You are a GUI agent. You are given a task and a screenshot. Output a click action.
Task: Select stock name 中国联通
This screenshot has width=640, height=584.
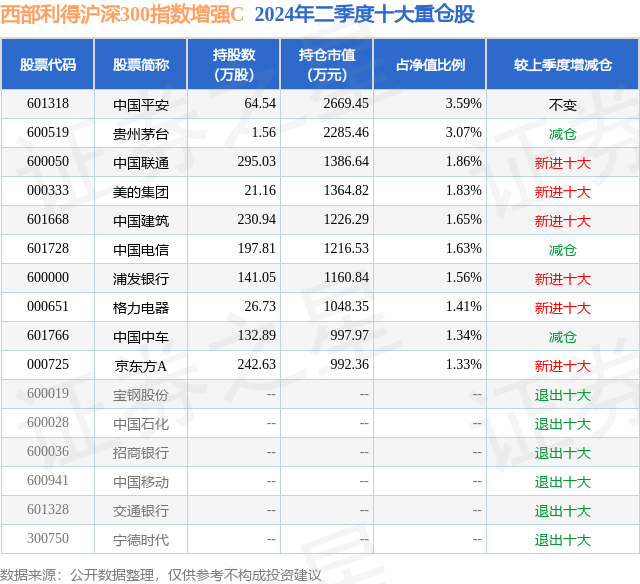[141, 163]
